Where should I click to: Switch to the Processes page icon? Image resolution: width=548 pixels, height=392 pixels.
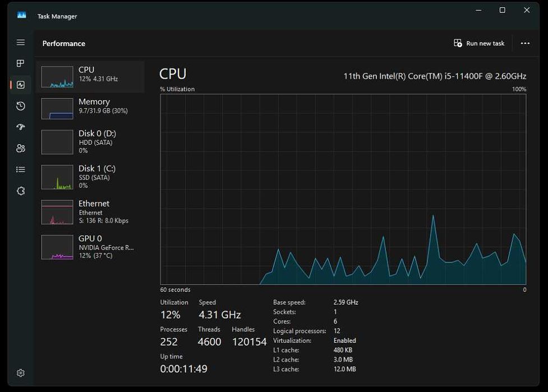coord(21,64)
